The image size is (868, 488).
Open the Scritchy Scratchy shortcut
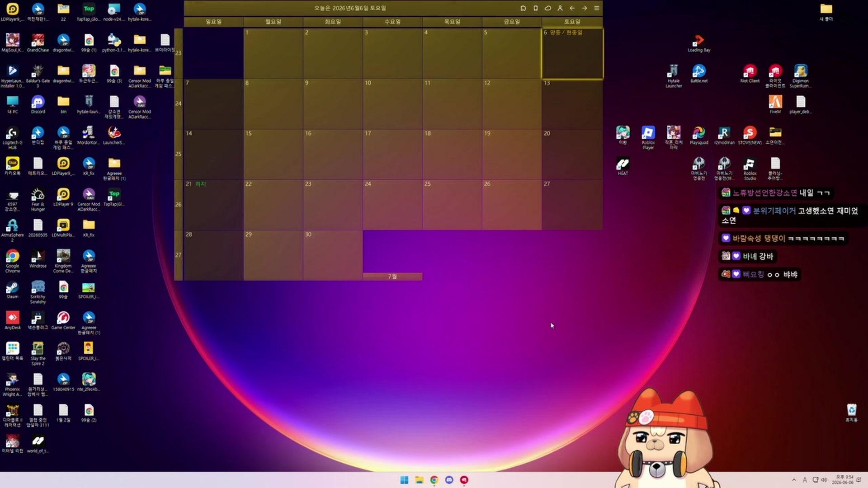38,292
